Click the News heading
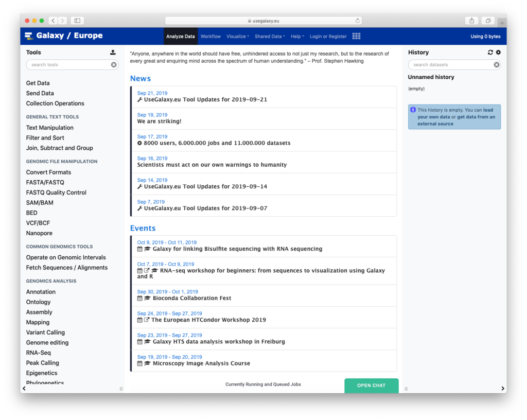 point(140,78)
